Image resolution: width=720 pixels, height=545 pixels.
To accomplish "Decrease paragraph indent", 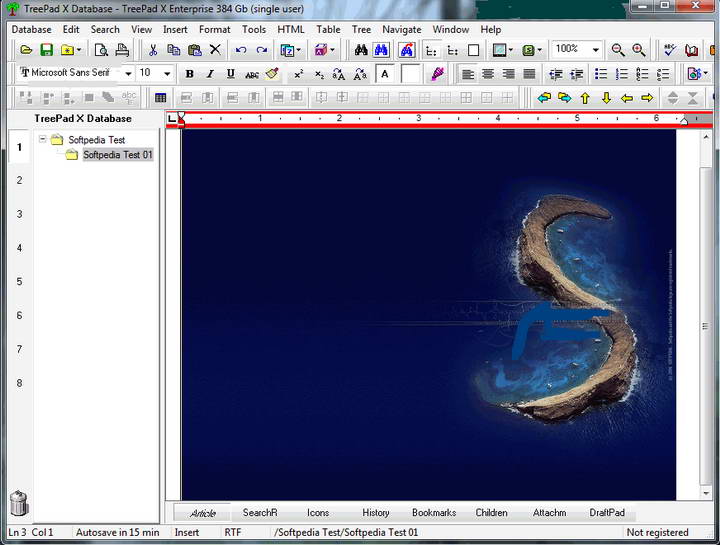I will pyautogui.click(x=556, y=74).
